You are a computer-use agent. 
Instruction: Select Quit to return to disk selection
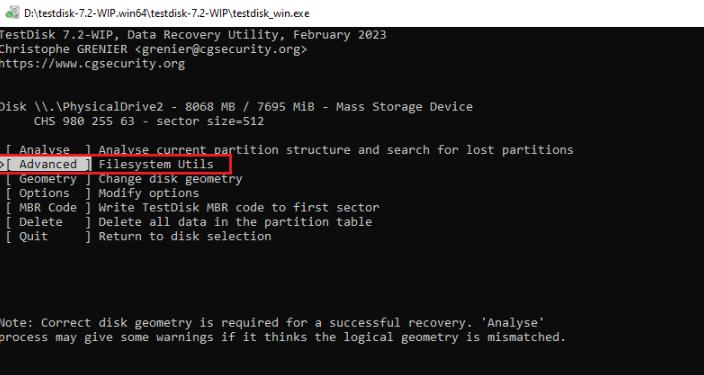pyautogui.click(x=48, y=236)
